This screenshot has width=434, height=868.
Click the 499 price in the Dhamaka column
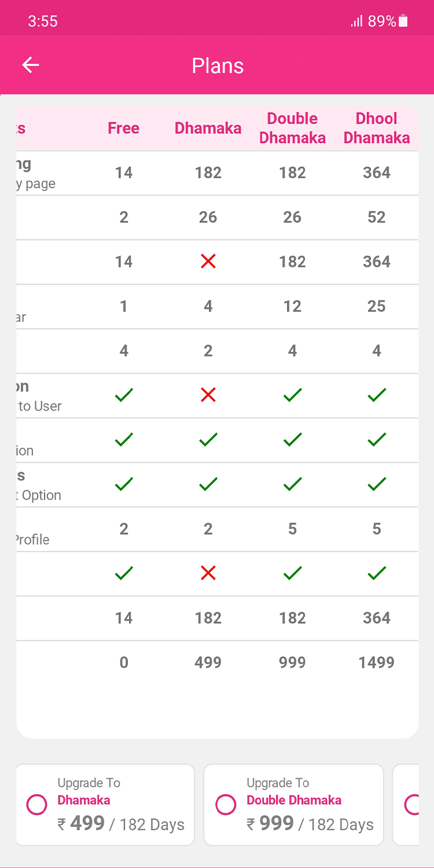pyautogui.click(x=208, y=663)
